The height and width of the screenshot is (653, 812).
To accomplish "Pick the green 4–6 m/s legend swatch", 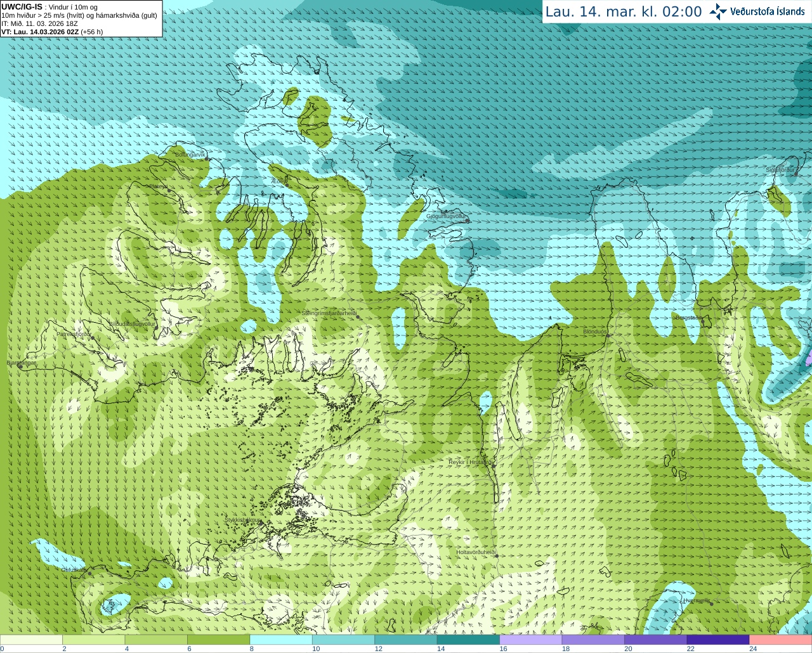I will [x=156, y=640].
